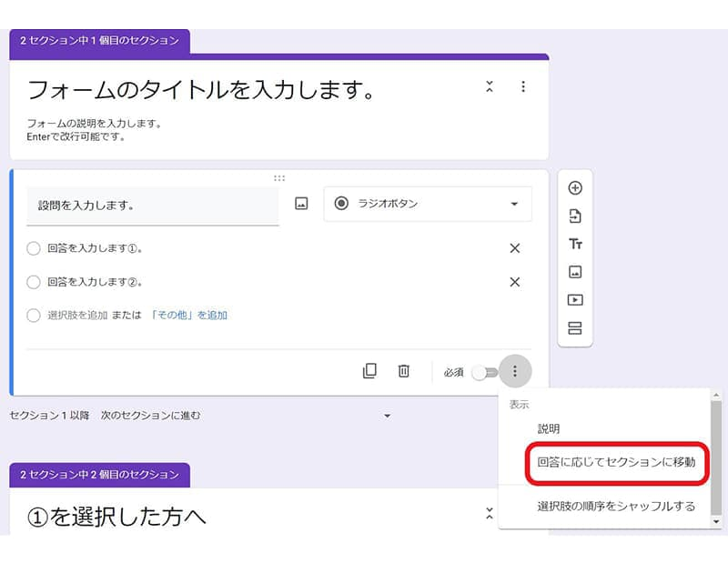Edit question title 設問を入力します。
Screen dimensions: 728x573
pos(153,206)
